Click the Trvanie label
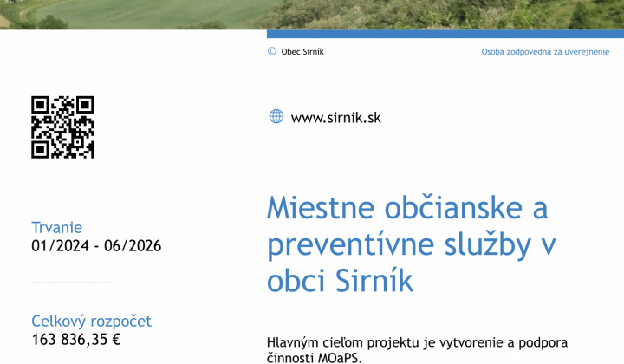Image resolution: width=624 pixels, height=364 pixels. click(57, 227)
